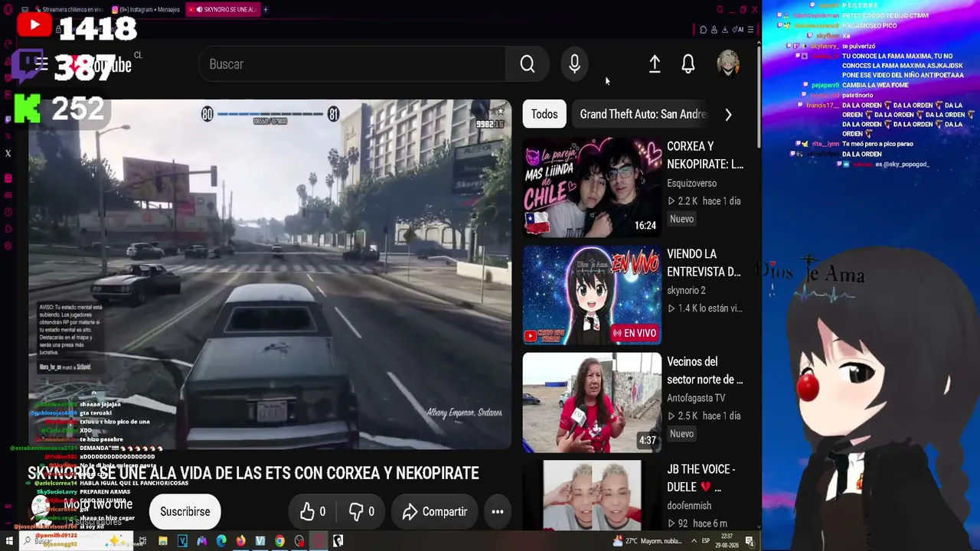Click the Vecinos del sector norte title
This screenshot has width=980, height=551.
pos(704,370)
